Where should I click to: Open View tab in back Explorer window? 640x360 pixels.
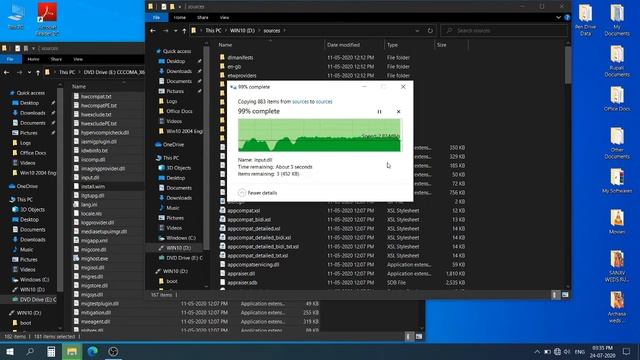click(78, 59)
